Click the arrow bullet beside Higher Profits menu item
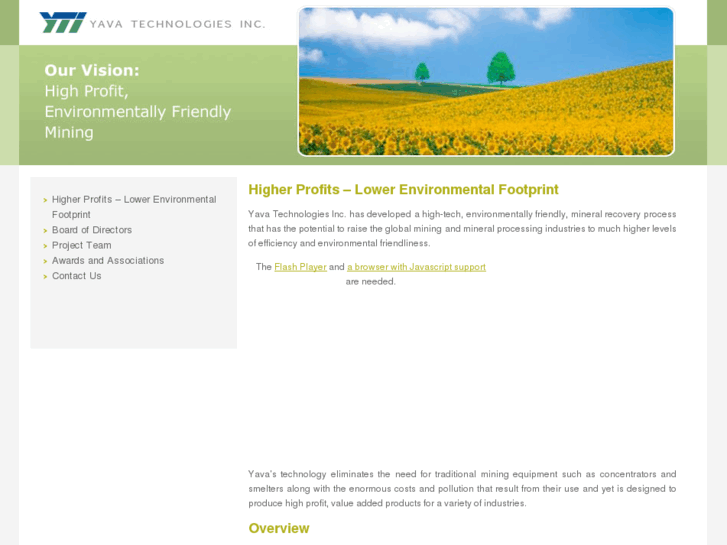727x545 pixels. click(x=45, y=200)
